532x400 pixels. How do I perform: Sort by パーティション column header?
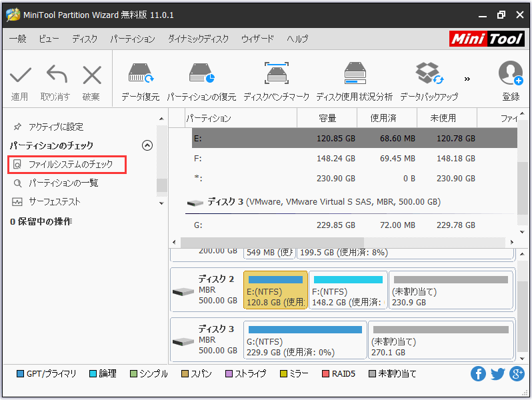pyautogui.click(x=241, y=118)
